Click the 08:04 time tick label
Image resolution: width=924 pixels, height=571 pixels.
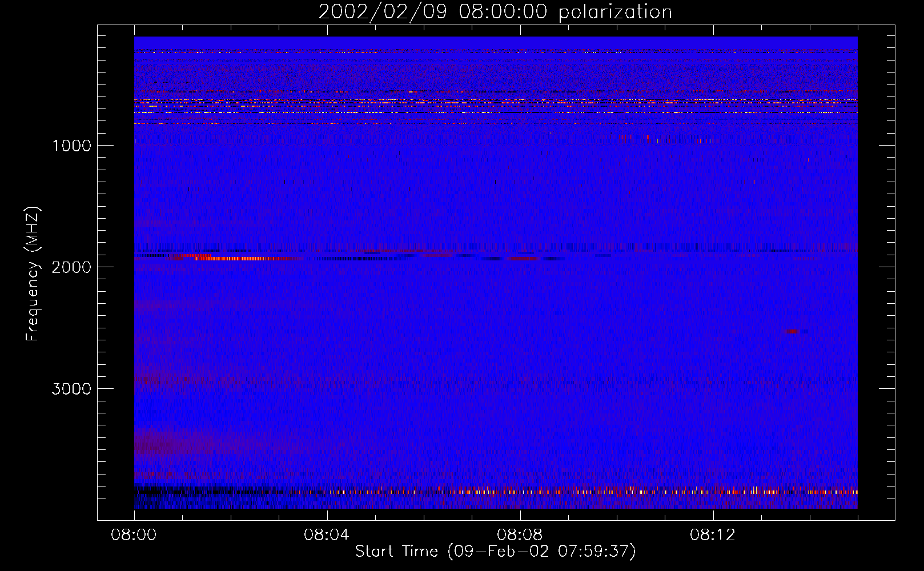[x=327, y=535]
